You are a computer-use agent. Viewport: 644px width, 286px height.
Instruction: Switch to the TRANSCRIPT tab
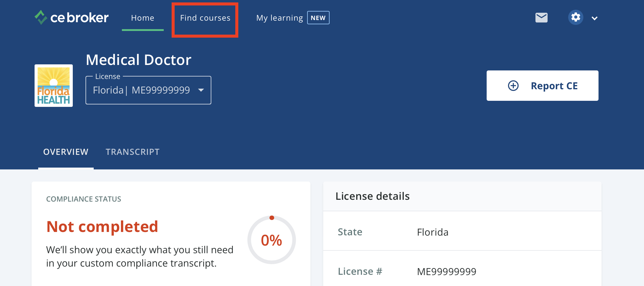(132, 152)
